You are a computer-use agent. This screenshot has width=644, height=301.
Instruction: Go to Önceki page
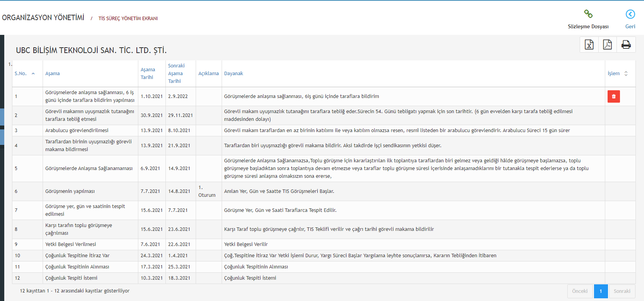coord(580,291)
